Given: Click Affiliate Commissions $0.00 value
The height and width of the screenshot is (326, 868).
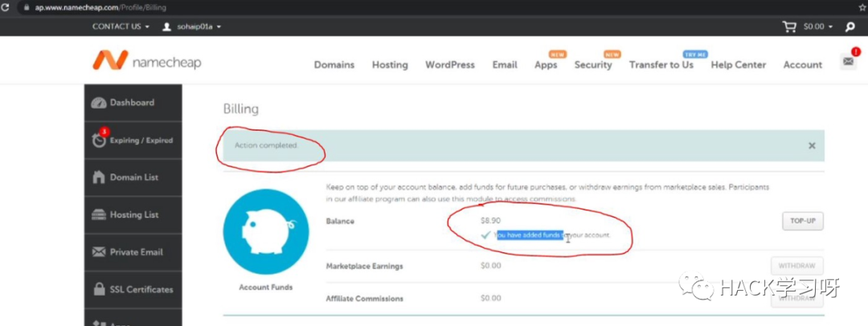Looking at the screenshot, I should coord(490,299).
